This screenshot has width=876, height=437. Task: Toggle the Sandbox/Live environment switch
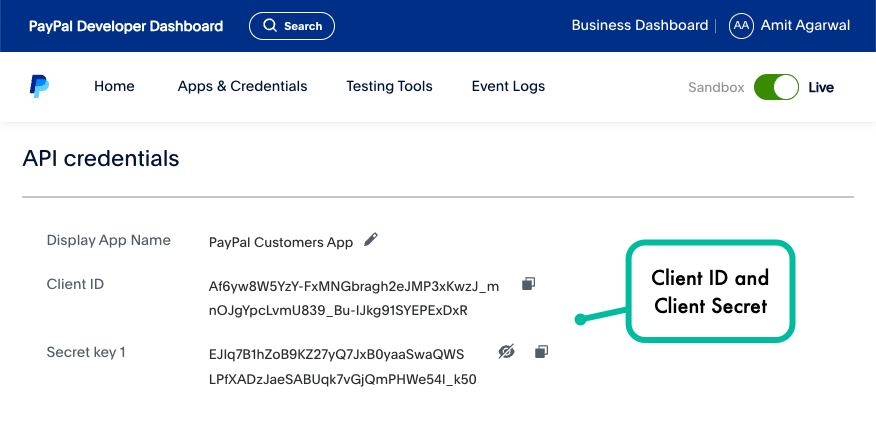click(x=776, y=87)
